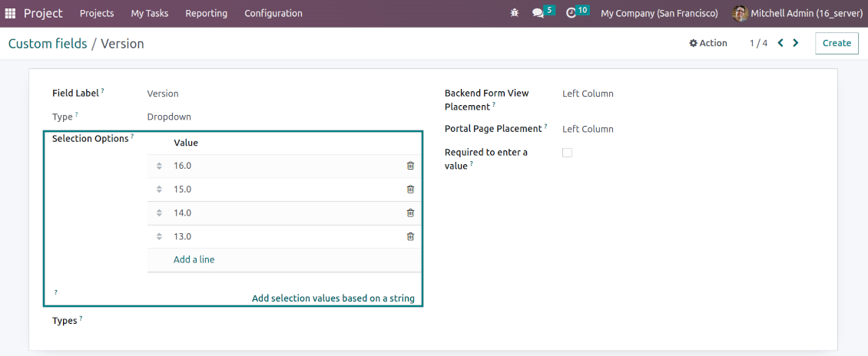Open the Action gear dropdown
The image size is (868, 356).
pyautogui.click(x=708, y=43)
